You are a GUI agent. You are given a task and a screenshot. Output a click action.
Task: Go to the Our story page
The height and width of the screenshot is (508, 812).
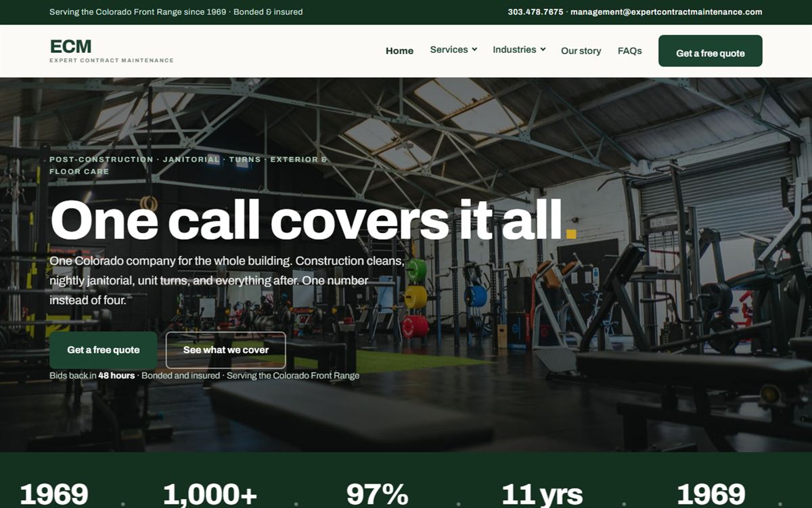point(581,51)
